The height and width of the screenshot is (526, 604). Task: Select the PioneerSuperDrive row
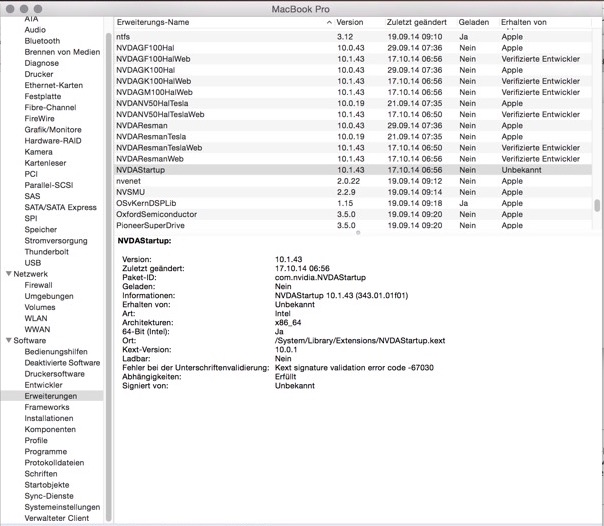coord(353,225)
